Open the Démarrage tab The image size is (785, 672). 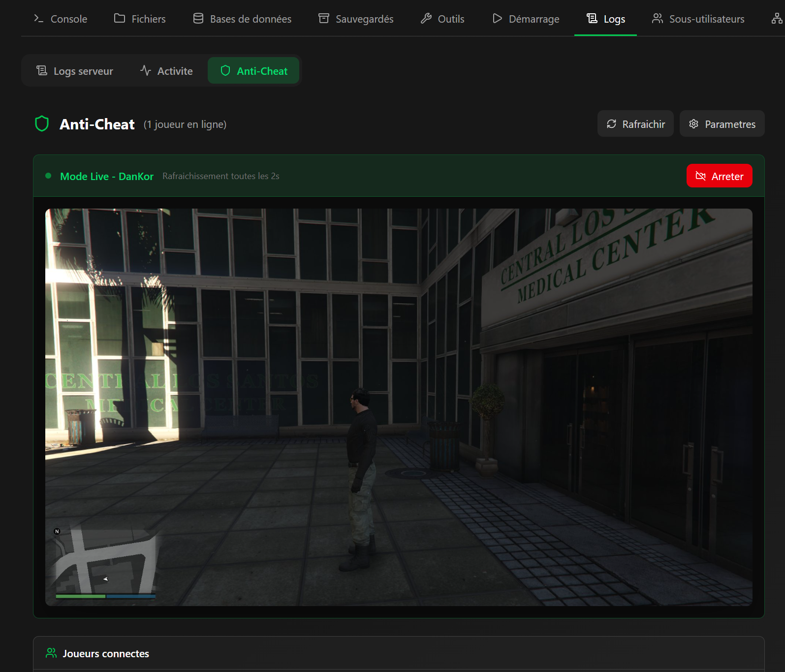pyautogui.click(x=526, y=19)
